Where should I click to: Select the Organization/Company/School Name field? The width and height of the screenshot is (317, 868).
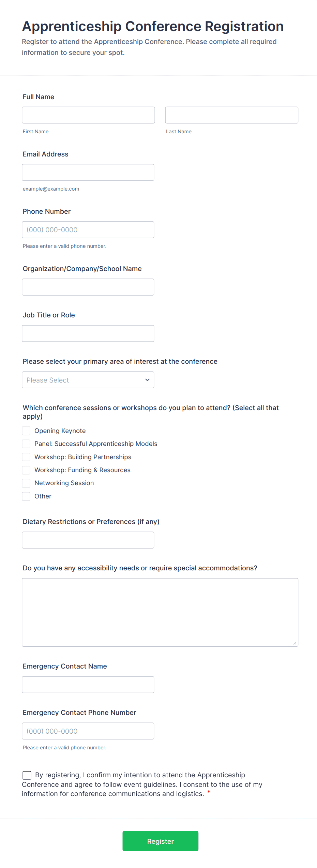[x=88, y=287]
